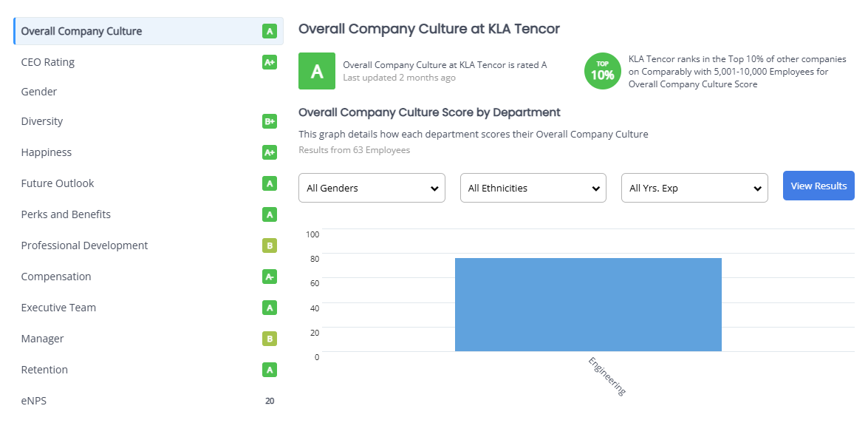Screen dimensions: 868x437
Task: Click the Top 10% green circle badge
Action: pyautogui.click(x=602, y=71)
